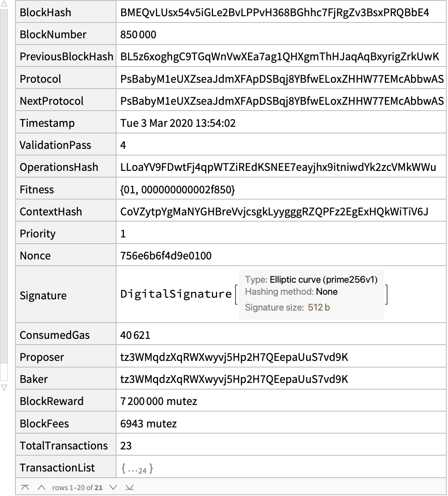Click the scrollbar down triangle arrow
448x496 pixels.
[4, 388]
